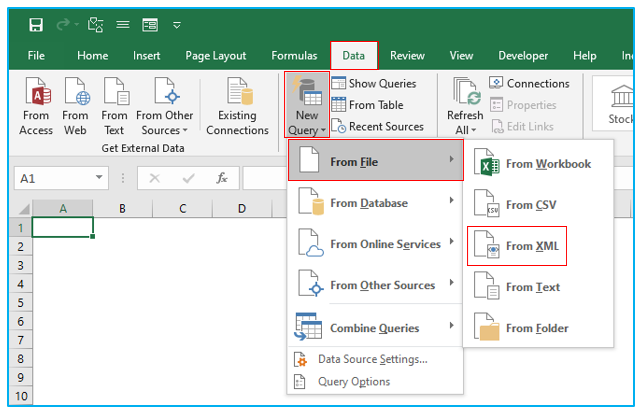
Task: Select row 5 header
Action: pyautogui.click(x=21, y=303)
